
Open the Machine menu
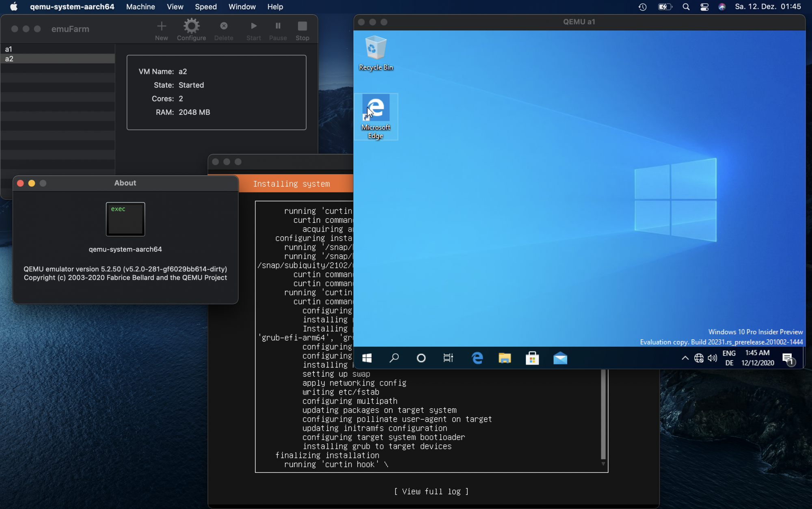tap(140, 6)
